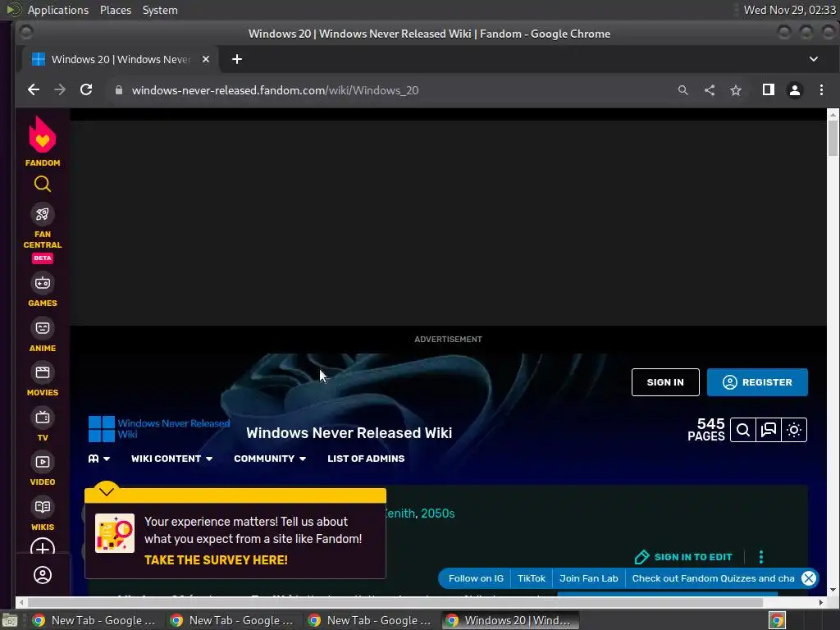Dismiss the Fandom Quizzes banner with the X
The image size is (840, 630).
point(808,578)
